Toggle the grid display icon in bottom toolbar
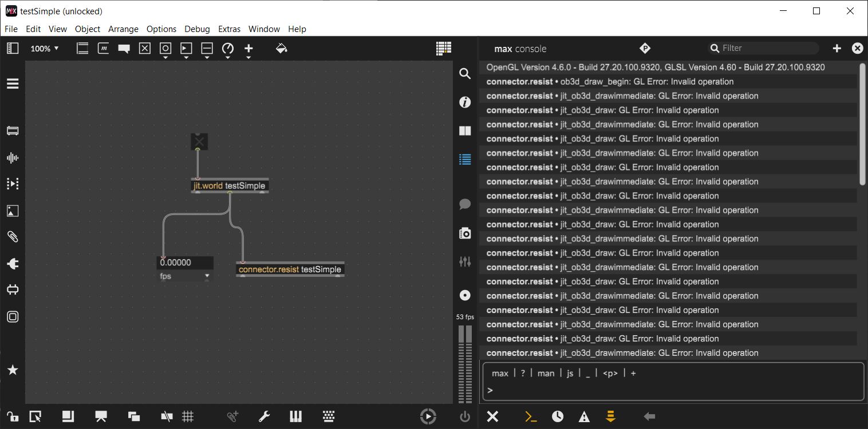868x429 pixels. coord(187,416)
